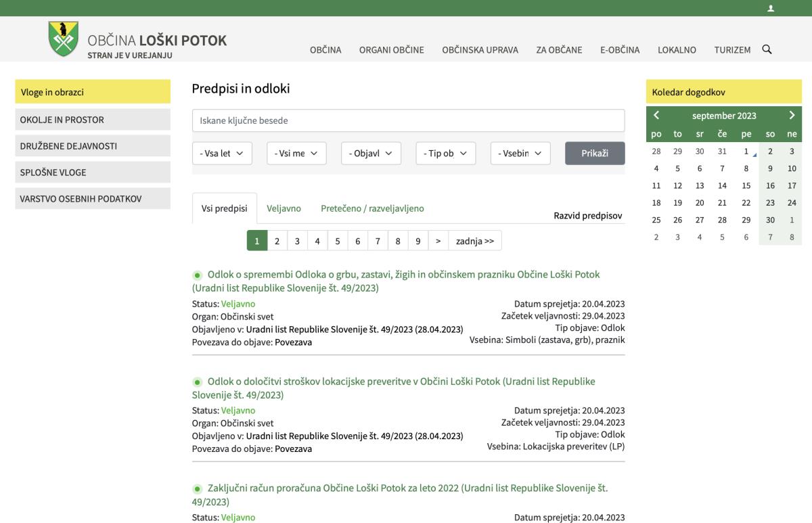This screenshot has height=523, width=812.
Task: Open Razvid predpisov link
Action: tap(587, 216)
